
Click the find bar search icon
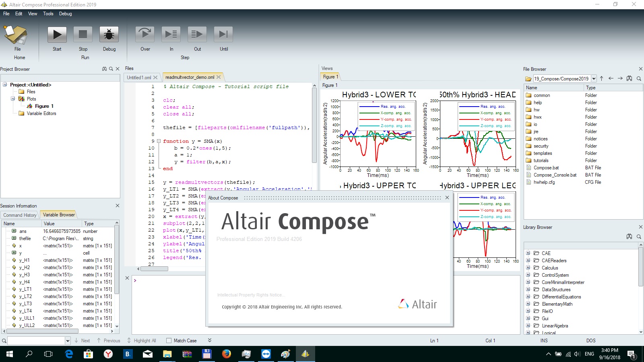pos(4,341)
